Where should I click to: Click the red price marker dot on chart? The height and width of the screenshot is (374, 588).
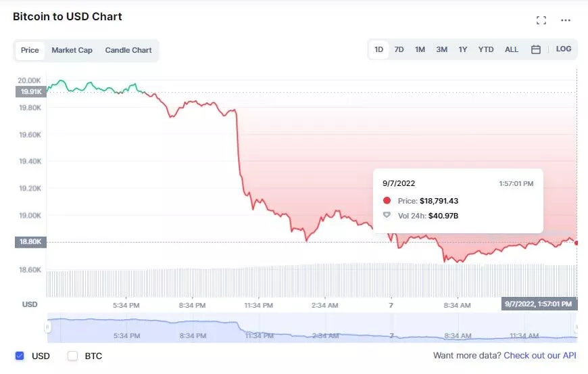click(x=576, y=243)
